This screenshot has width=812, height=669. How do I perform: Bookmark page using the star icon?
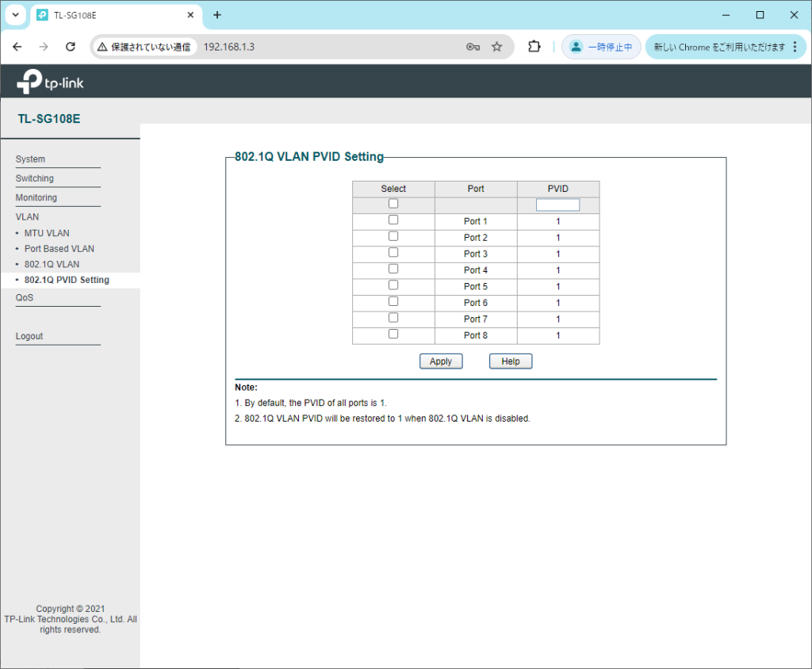tap(496, 47)
